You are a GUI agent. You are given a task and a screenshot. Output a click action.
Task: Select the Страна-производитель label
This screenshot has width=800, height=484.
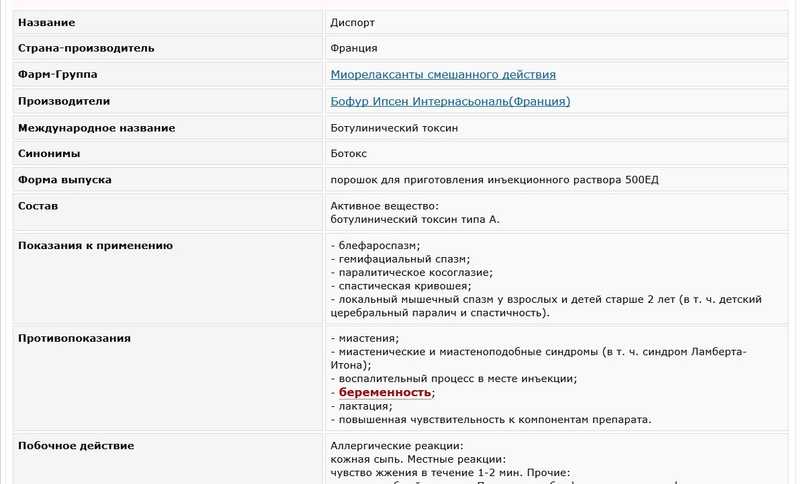[86, 48]
